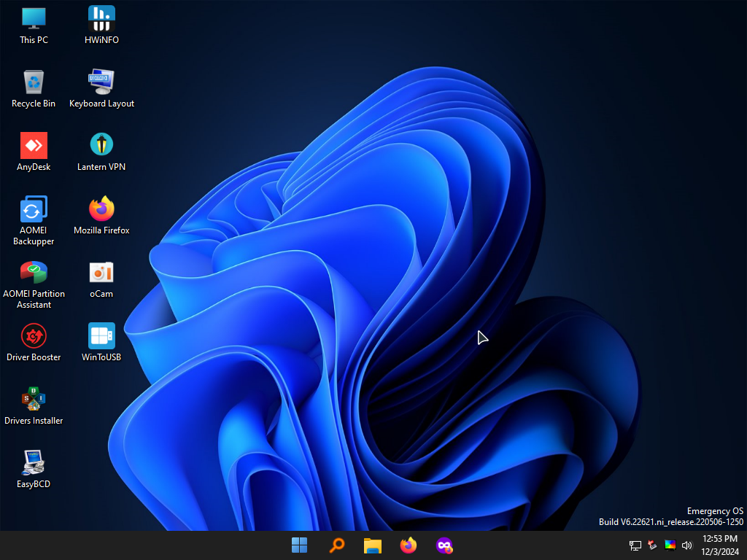Screen dimensions: 747x560
Task: Launch Mozilla Firefox from the desktop
Action: (101, 208)
